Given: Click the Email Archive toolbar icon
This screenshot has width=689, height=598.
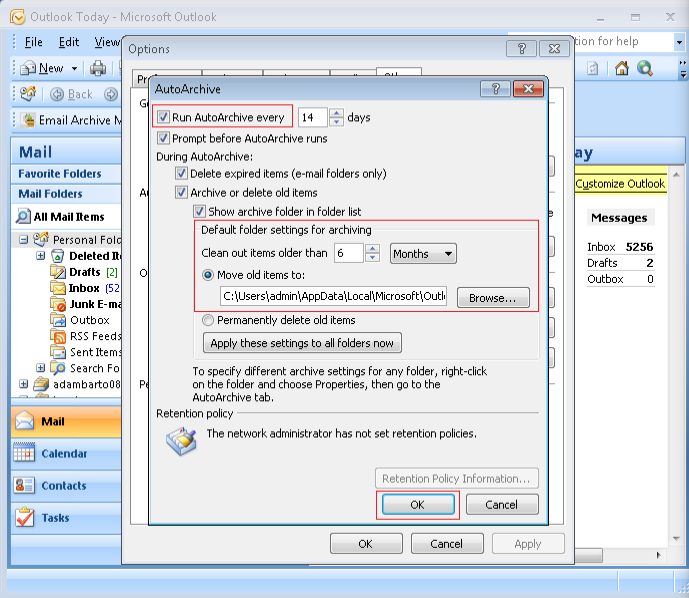Looking at the screenshot, I should pyautogui.click(x=29, y=120).
